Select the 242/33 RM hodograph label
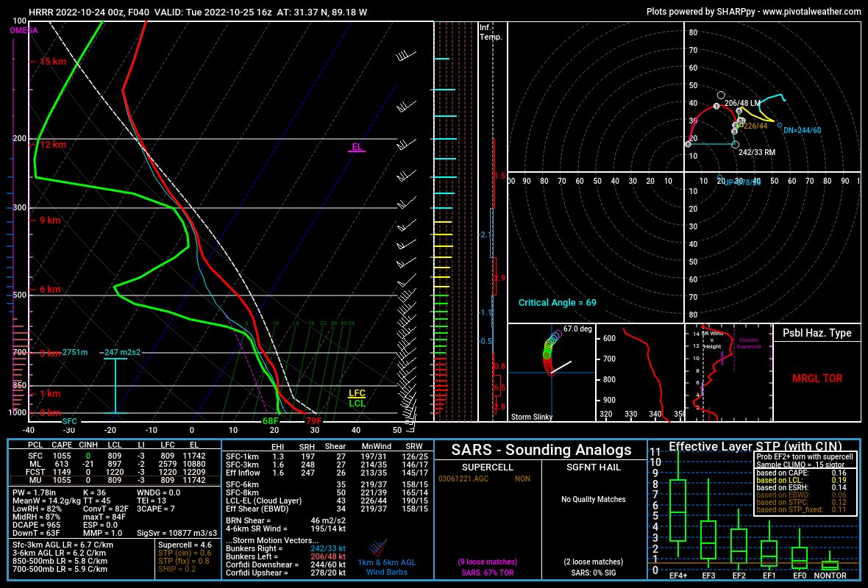The image size is (868, 588). point(757,152)
